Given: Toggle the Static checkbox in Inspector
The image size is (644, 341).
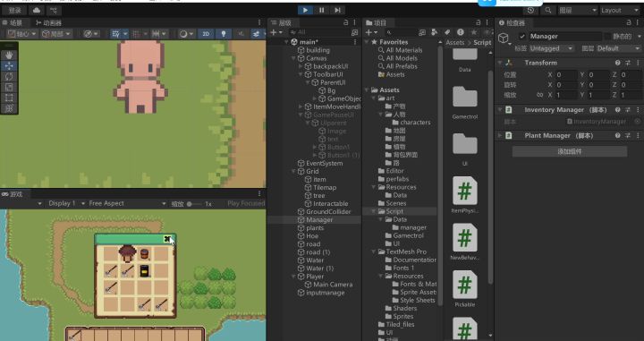Looking at the screenshot, I should click(607, 37).
